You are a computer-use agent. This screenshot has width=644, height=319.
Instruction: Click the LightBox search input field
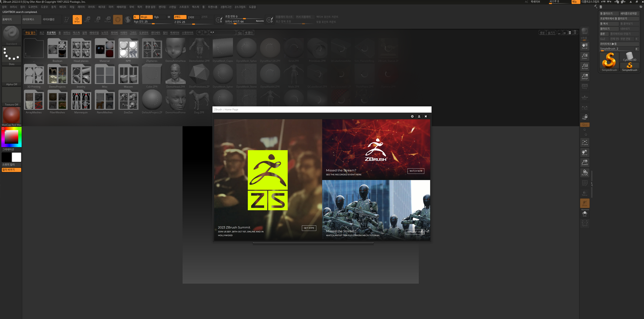[x=222, y=32]
